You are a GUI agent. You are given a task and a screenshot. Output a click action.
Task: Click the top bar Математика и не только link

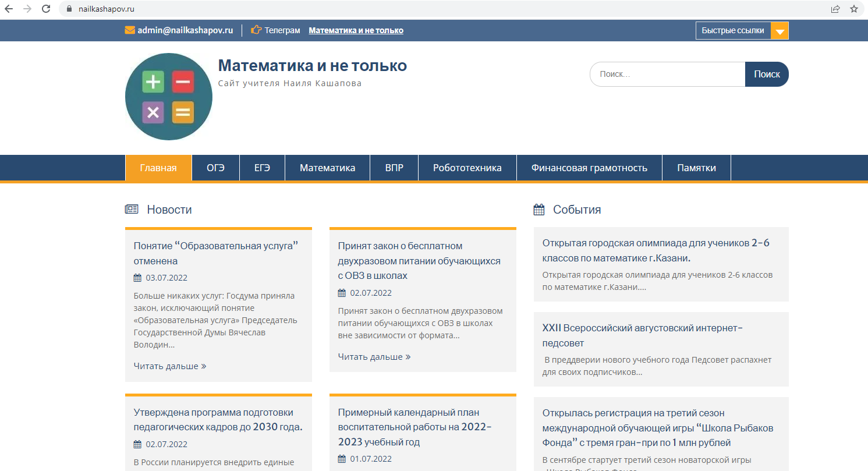(356, 30)
